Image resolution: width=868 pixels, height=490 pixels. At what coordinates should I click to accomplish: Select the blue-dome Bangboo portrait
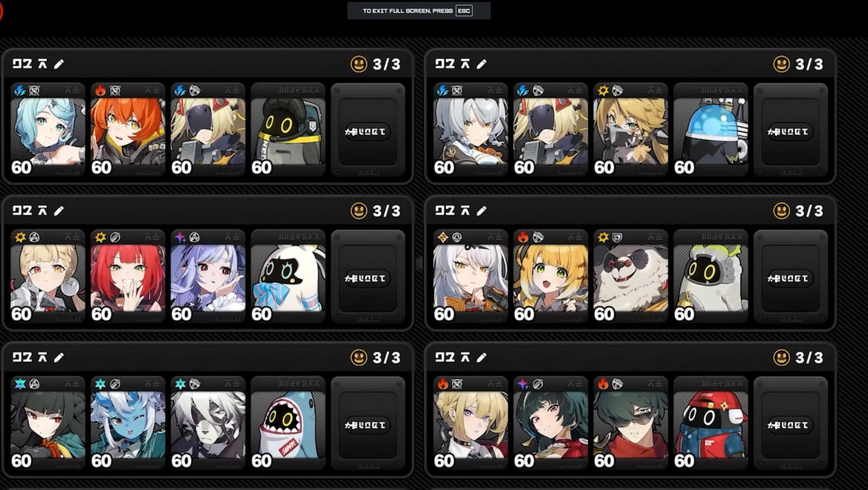[711, 130]
